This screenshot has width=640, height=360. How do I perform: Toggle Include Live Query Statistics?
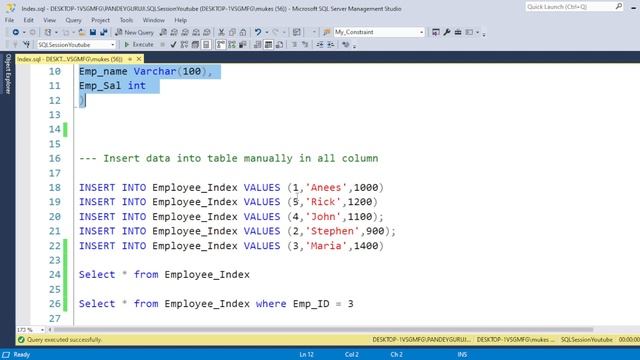(x=232, y=44)
